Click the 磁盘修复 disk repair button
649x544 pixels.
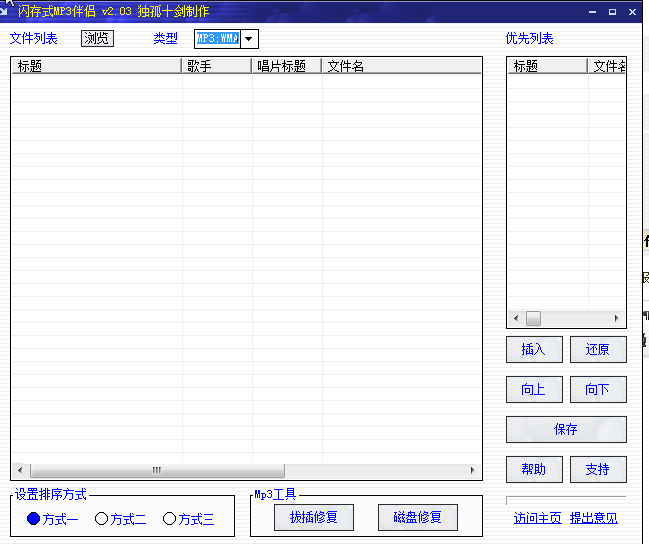(418, 518)
